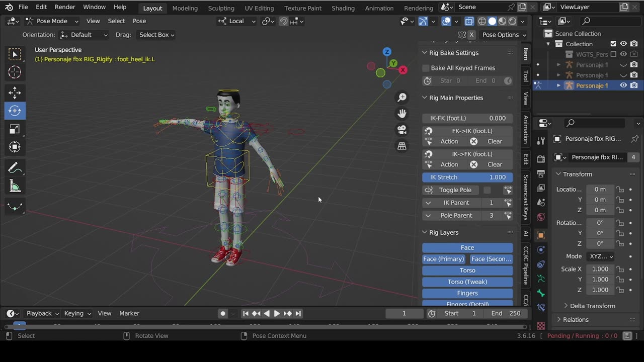Open the Output properties tab icon
Screen dimensions: 644x362
pyautogui.click(x=541, y=173)
